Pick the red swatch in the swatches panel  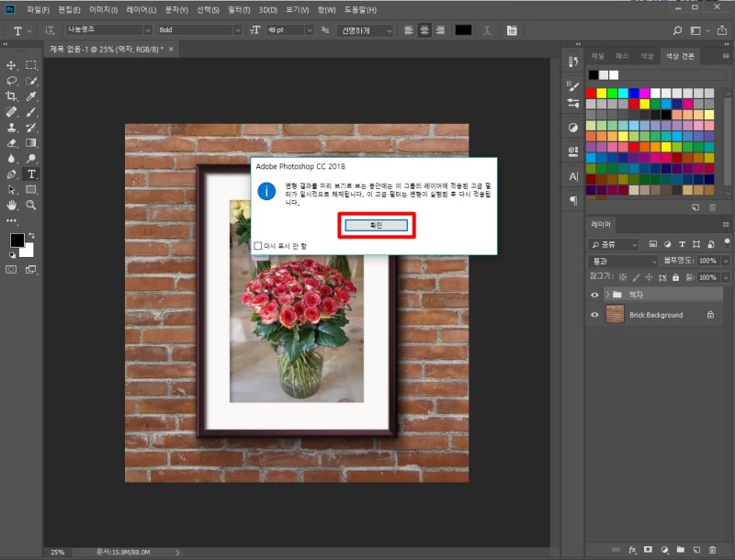[590, 93]
